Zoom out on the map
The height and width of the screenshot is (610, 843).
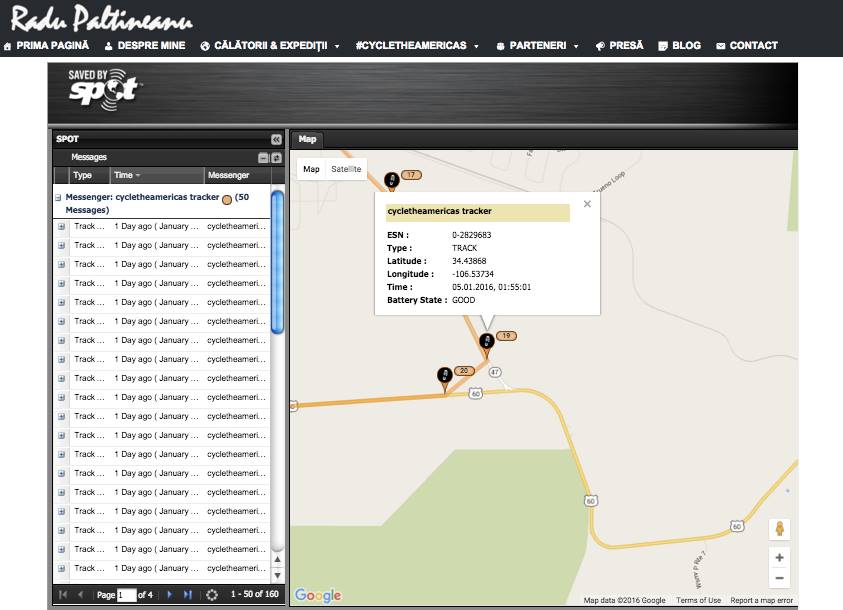click(x=779, y=578)
